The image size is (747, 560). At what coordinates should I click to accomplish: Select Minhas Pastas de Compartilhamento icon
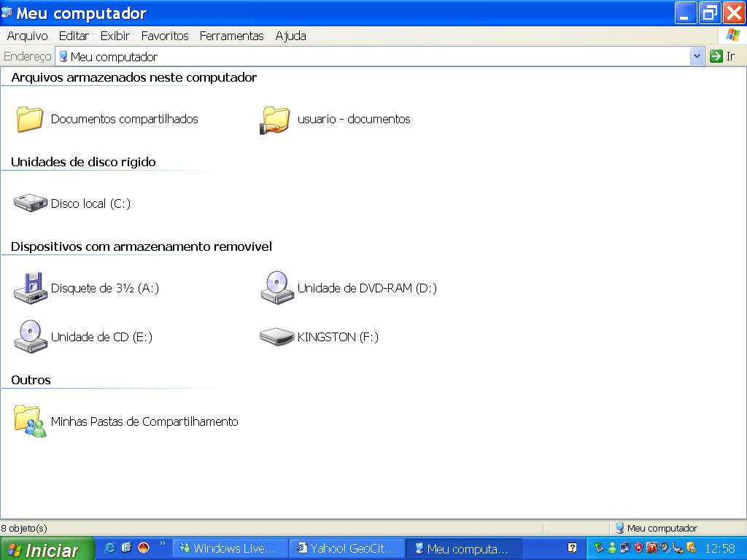pyautogui.click(x=29, y=421)
